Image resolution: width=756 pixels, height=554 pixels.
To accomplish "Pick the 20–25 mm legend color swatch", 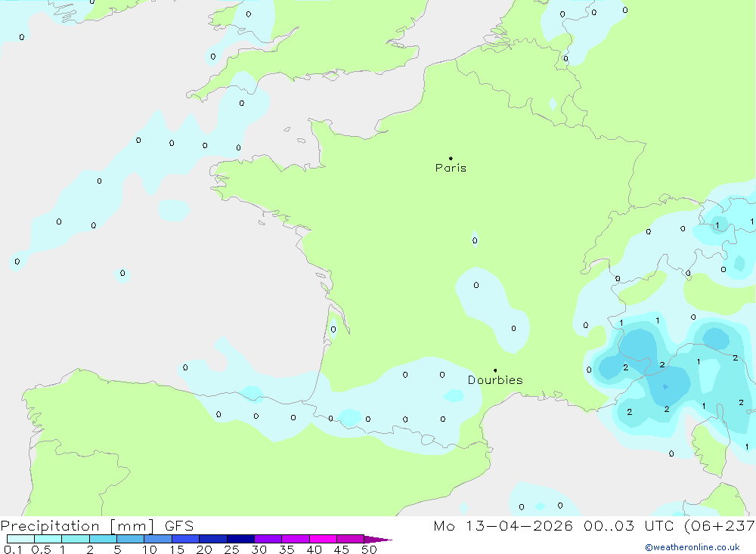I will pyautogui.click(x=213, y=539).
